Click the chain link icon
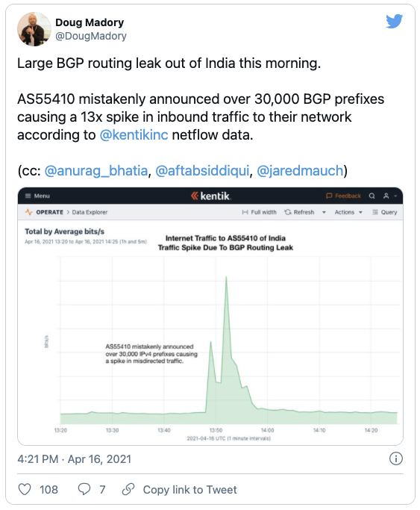The height and width of the screenshot is (510, 420). (x=128, y=489)
